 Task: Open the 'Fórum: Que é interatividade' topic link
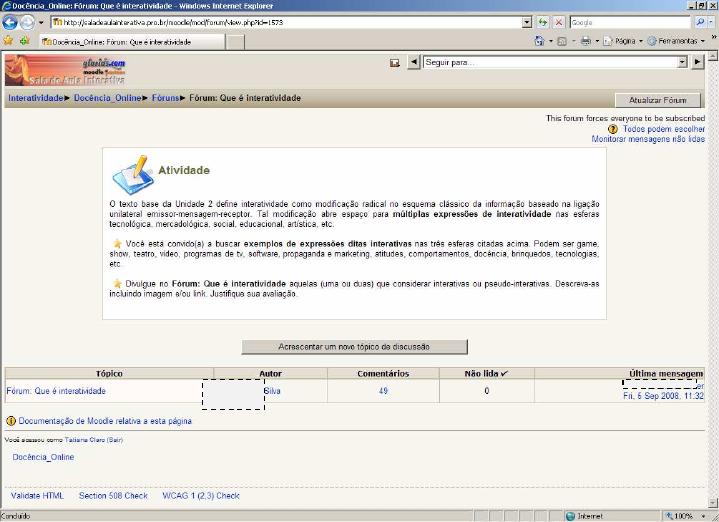(56, 391)
